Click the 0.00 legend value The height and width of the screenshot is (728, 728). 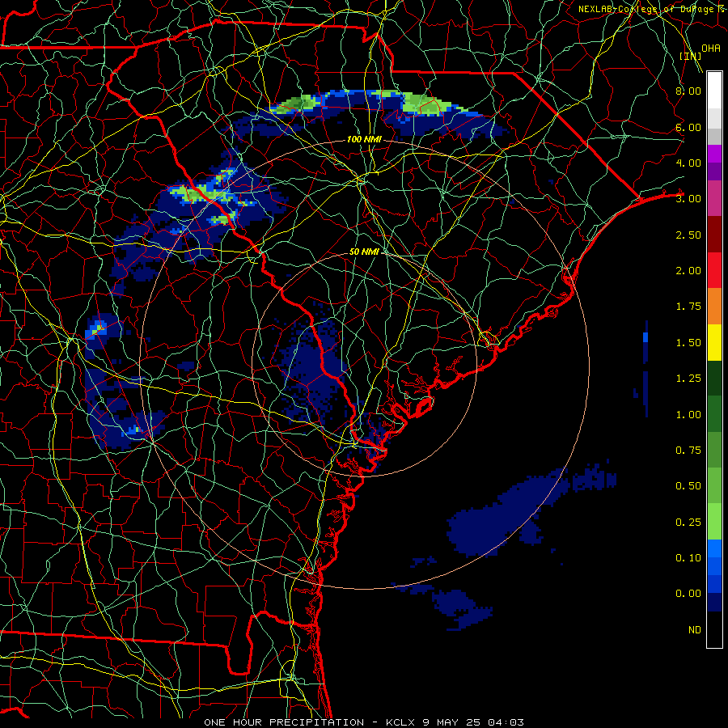pos(688,594)
